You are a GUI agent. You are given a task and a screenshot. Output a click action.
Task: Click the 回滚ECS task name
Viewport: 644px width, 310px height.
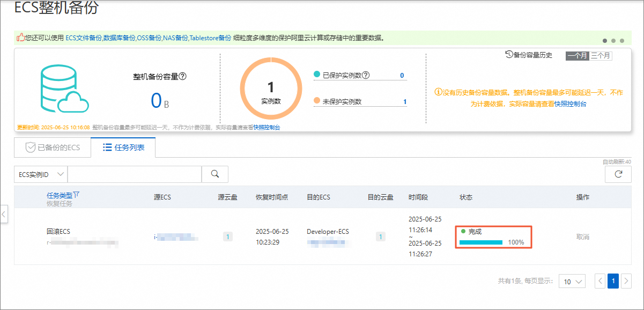pyautogui.click(x=58, y=232)
